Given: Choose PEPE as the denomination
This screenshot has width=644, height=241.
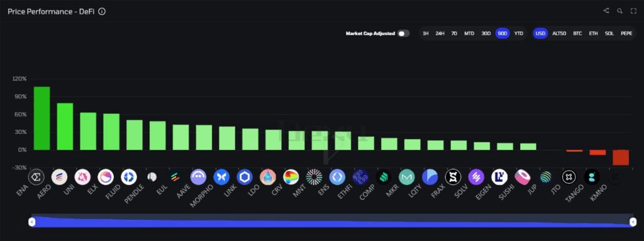Looking at the screenshot, I should (x=626, y=33).
